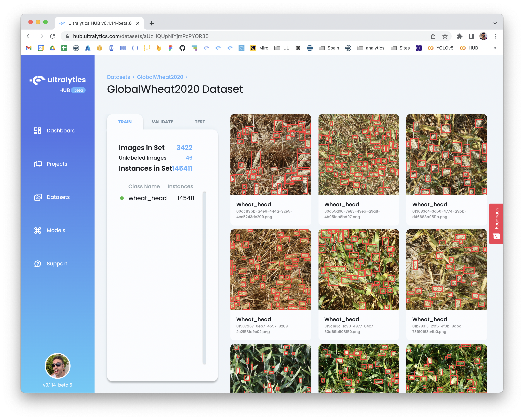Open the Datasets sidebar icon

(x=38, y=197)
